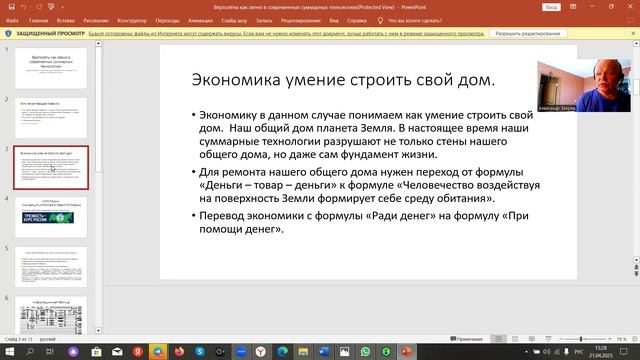Switch to Normal view icon
Image resolution: width=640 pixels, height=360 pixels.
498,339
